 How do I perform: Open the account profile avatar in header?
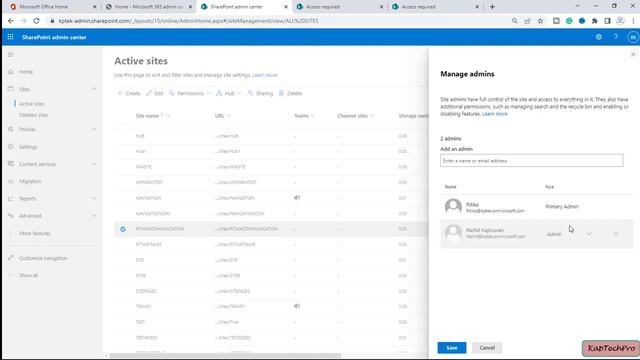click(x=633, y=37)
